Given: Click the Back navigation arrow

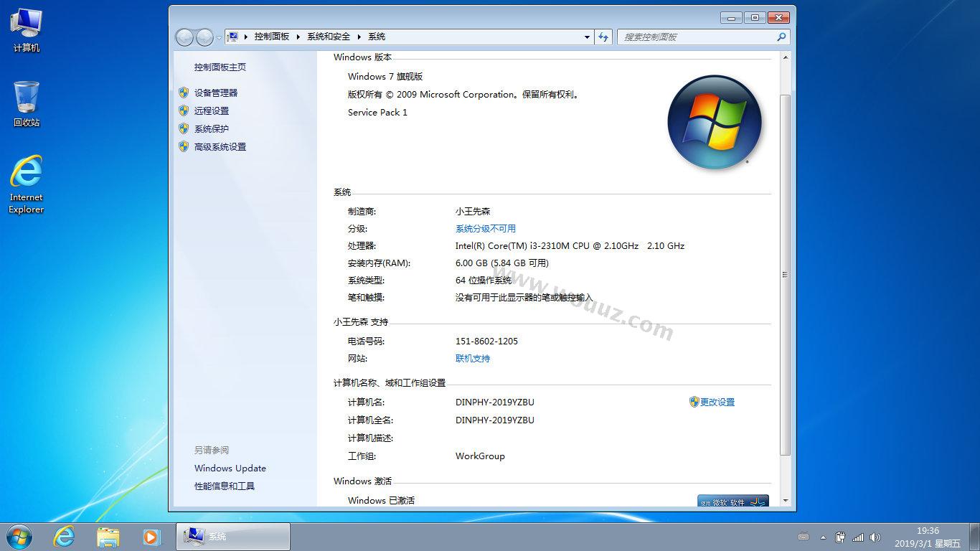Looking at the screenshot, I should (184, 37).
